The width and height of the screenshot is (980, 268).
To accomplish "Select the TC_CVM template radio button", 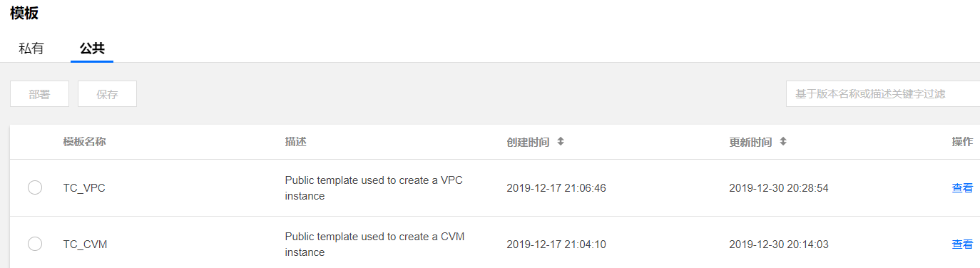I will click(35, 244).
